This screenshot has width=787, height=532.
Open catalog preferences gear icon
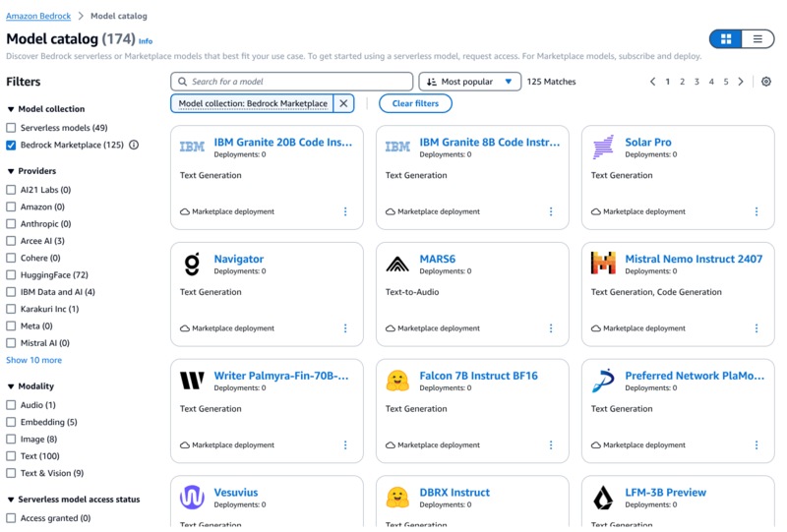coord(766,82)
